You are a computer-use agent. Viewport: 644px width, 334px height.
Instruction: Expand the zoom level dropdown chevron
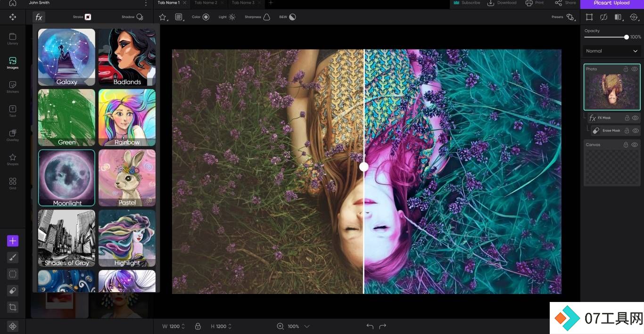tap(306, 326)
